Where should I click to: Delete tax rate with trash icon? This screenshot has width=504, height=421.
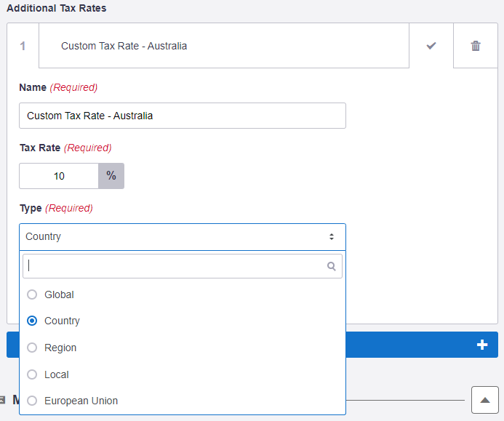pos(476,46)
